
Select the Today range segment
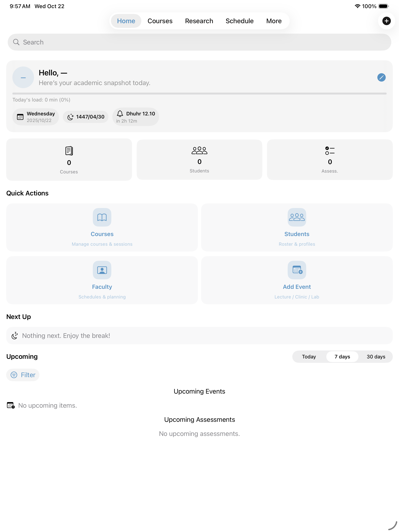click(x=309, y=357)
